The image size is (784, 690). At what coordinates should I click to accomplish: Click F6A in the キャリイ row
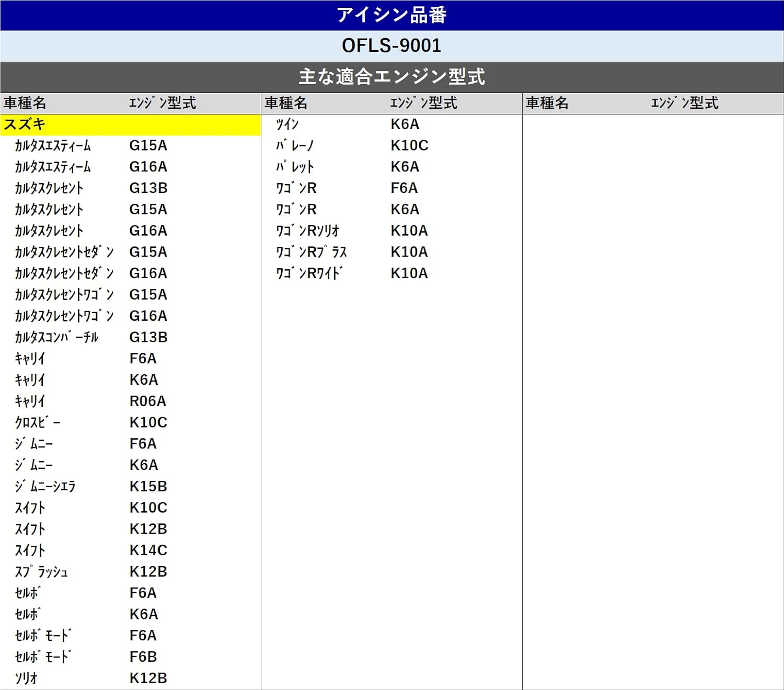click(143, 359)
